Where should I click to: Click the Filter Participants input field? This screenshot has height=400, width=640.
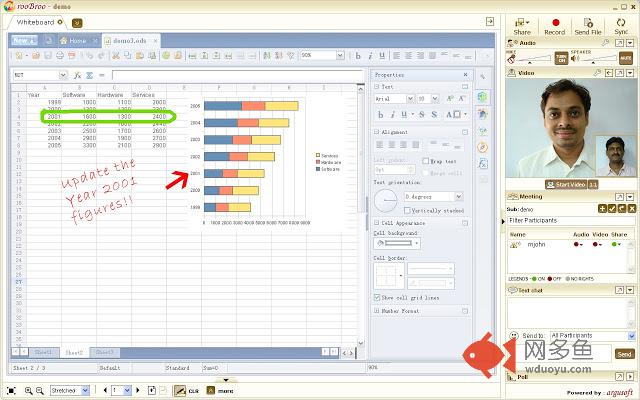571,220
